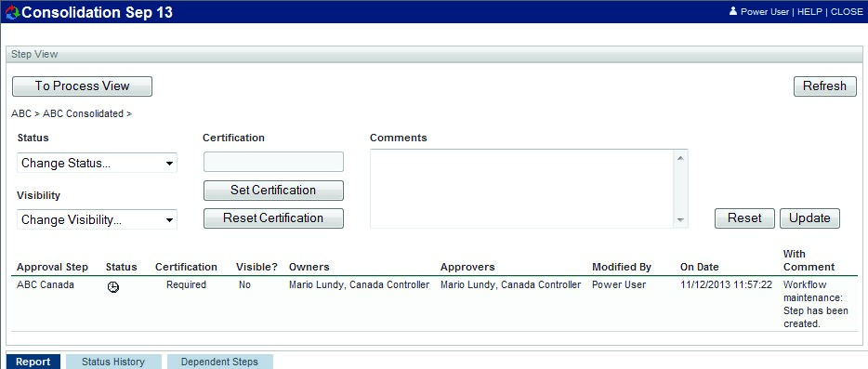Click the clock status icon for ABC Canada

(x=113, y=286)
